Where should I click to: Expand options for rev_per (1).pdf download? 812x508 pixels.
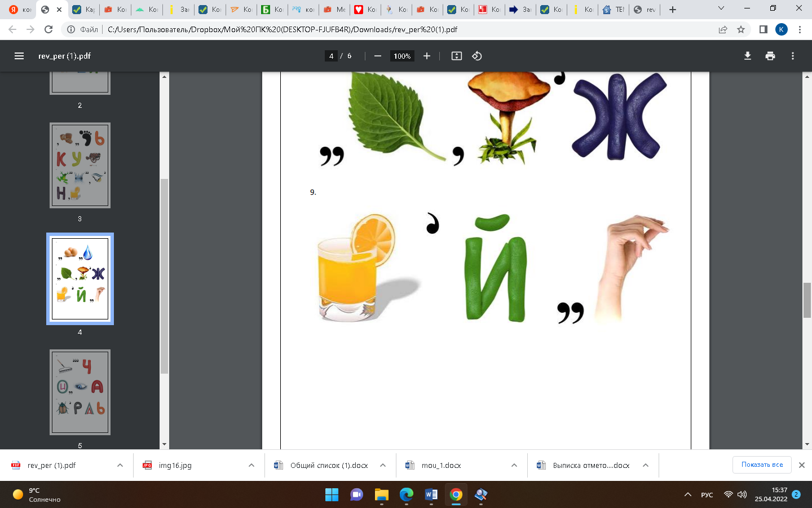click(120, 465)
